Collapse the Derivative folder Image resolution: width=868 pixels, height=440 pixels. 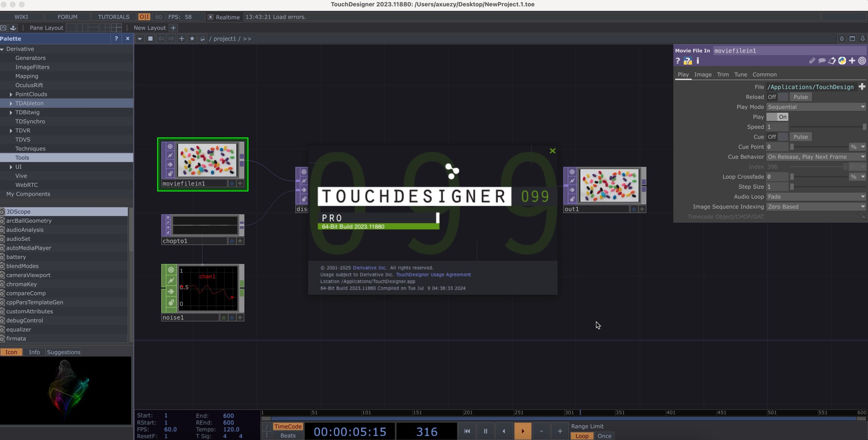[x=2, y=49]
